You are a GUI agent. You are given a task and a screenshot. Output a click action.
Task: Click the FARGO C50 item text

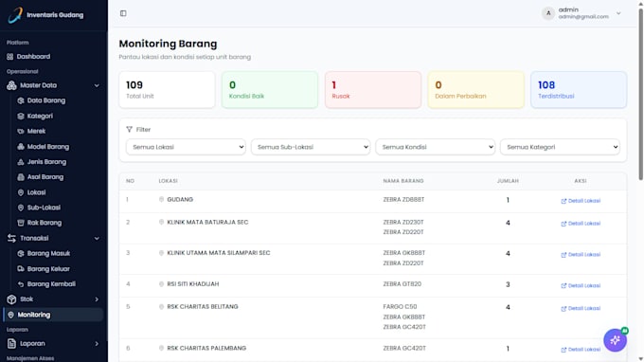point(400,306)
